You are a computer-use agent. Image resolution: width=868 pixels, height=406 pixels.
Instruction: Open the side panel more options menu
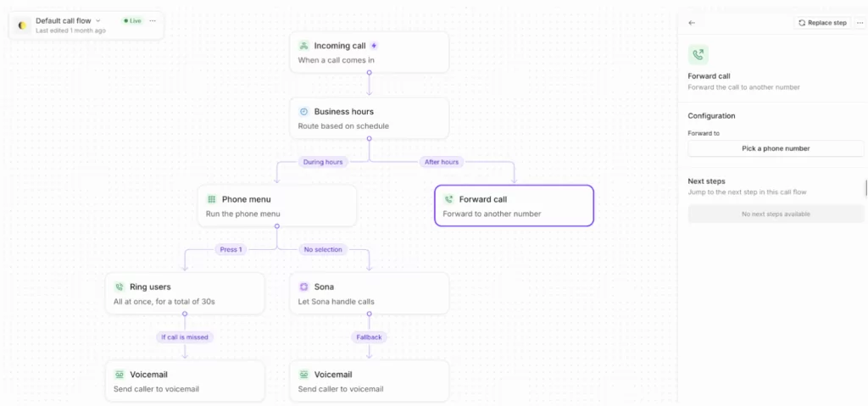click(860, 23)
